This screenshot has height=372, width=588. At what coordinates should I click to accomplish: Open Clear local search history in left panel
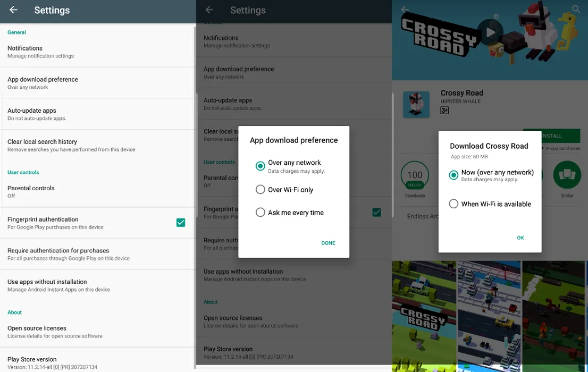pos(97,145)
